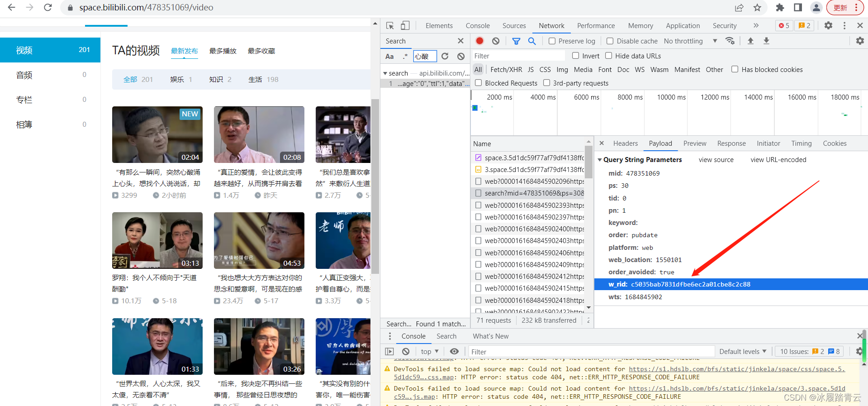Open the video thumbnail with NEW badge
The height and width of the screenshot is (406, 868).
(157, 134)
